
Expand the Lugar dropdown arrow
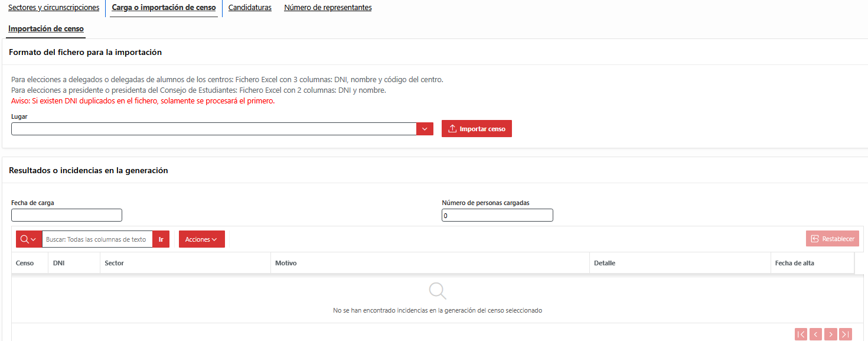point(425,129)
